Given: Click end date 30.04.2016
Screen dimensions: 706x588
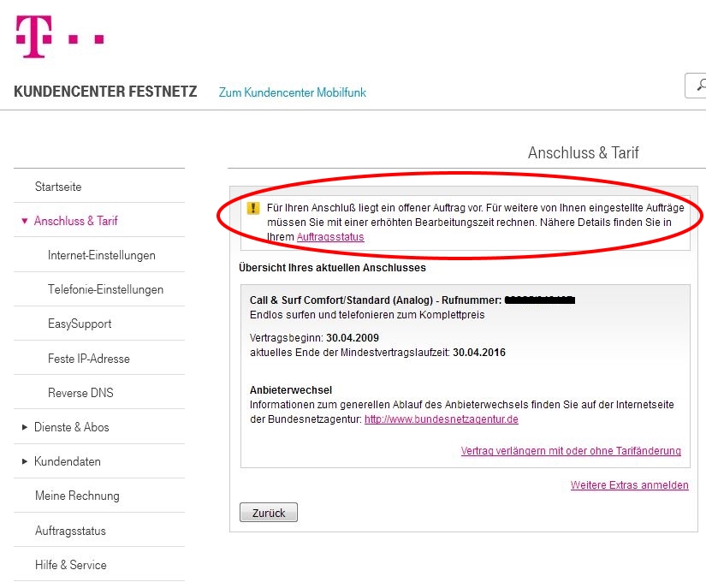Looking at the screenshot, I should [479, 352].
